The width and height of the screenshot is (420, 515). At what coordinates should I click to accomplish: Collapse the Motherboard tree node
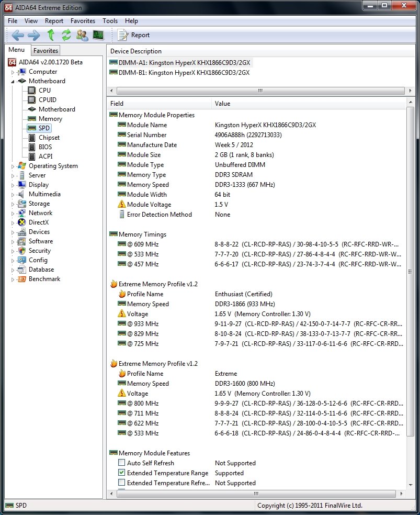coord(13,81)
